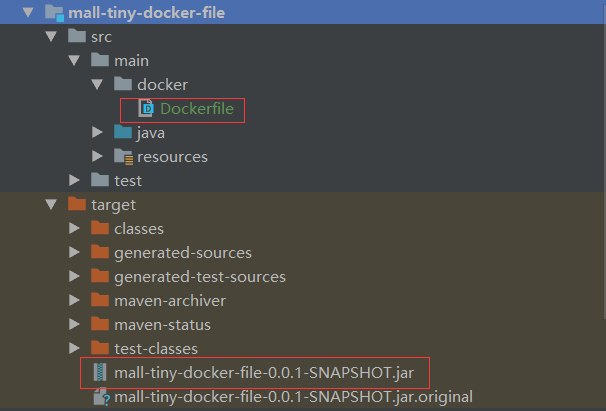Click the jar.original unknown file icon
The height and width of the screenshot is (411, 606).
pos(100,397)
